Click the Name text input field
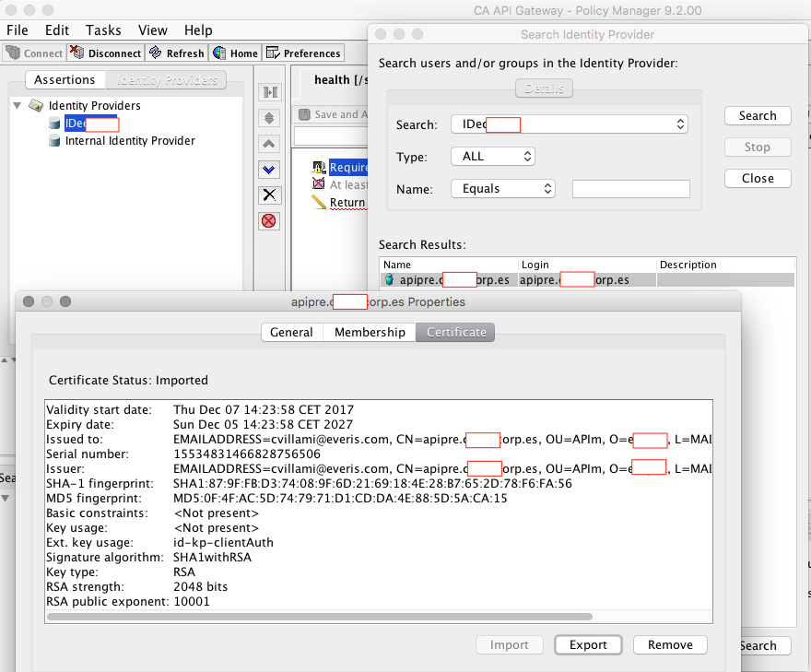Image resolution: width=811 pixels, height=672 pixels. [x=630, y=188]
